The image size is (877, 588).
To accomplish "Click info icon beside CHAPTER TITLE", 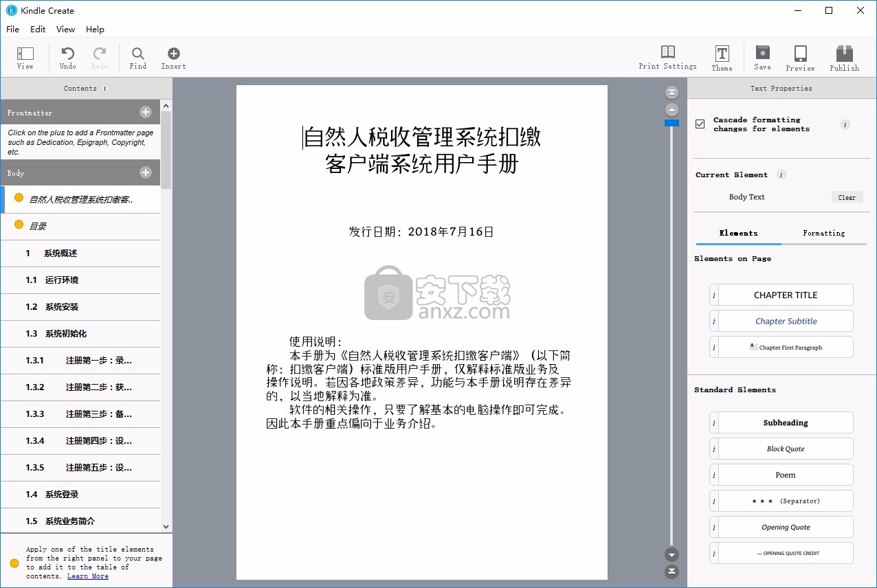I will point(714,295).
